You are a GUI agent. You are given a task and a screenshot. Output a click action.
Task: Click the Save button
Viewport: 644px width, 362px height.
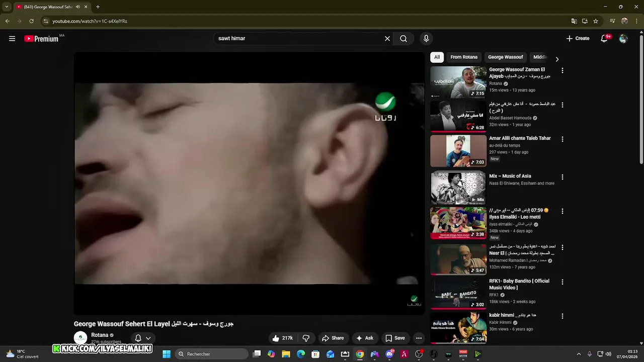pos(395,338)
